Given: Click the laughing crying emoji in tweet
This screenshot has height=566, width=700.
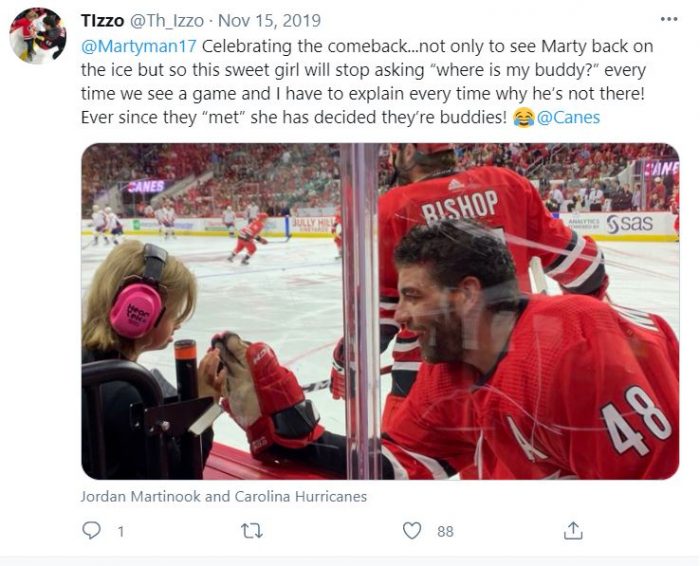Looking at the screenshot, I should coord(524,117).
